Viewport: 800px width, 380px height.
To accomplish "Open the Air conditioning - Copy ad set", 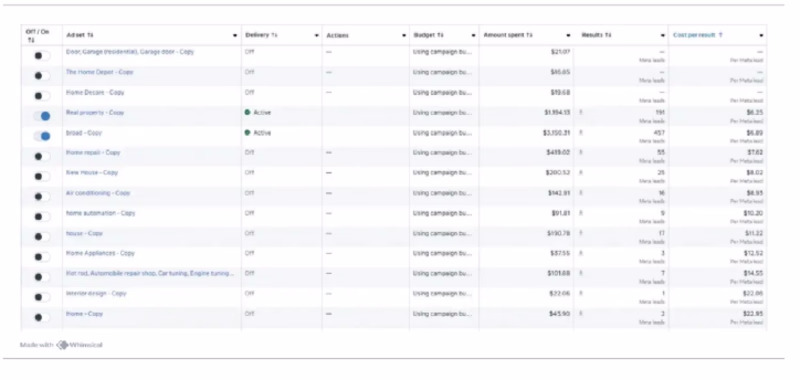I will [x=98, y=193].
